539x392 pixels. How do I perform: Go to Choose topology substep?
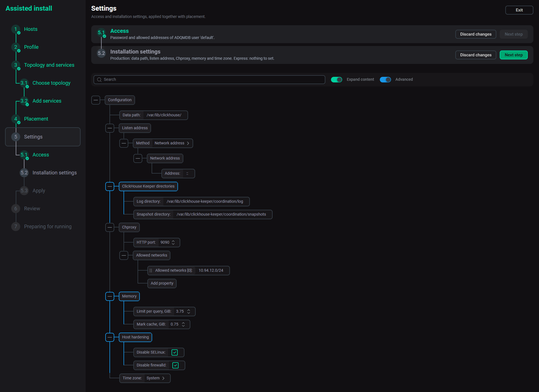[51, 83]
